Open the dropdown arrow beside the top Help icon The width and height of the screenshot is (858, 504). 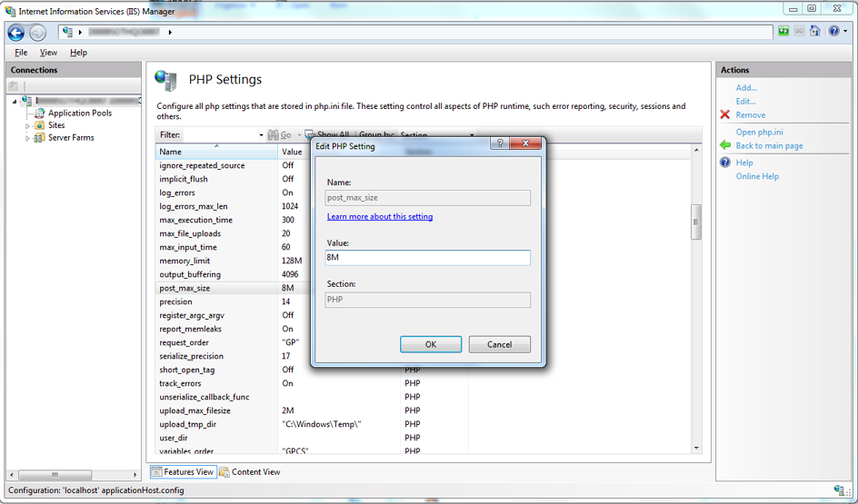845,31
